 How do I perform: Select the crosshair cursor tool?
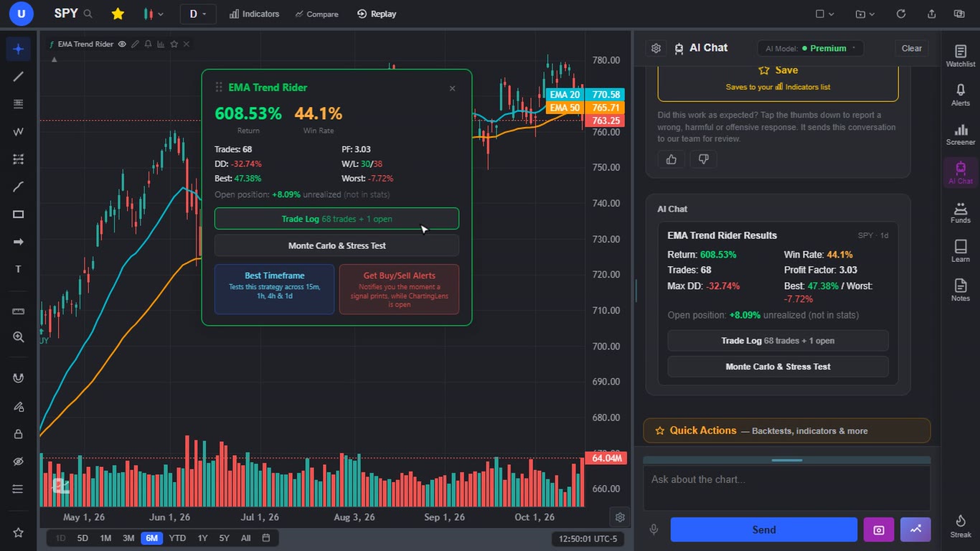point(19,49)
